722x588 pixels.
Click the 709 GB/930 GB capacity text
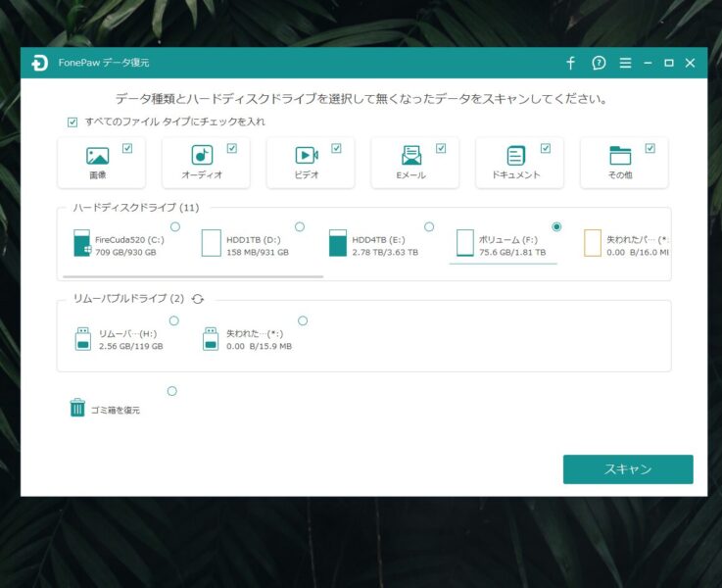tap(125, 252)
